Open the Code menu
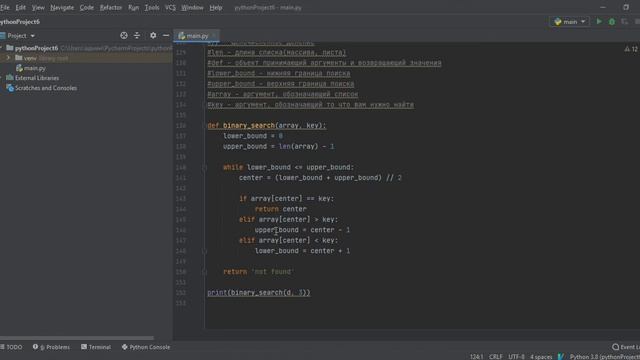640x360 pixels. coord(87,7)
